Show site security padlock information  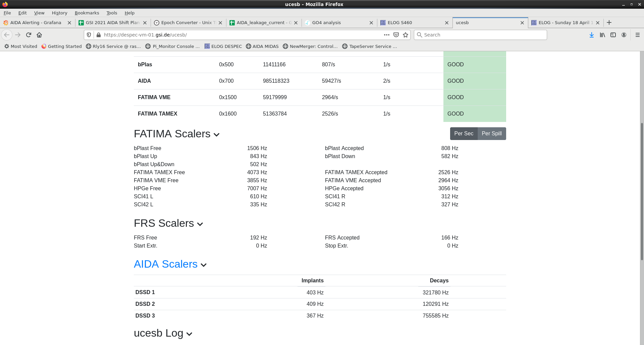pos(99,35)
